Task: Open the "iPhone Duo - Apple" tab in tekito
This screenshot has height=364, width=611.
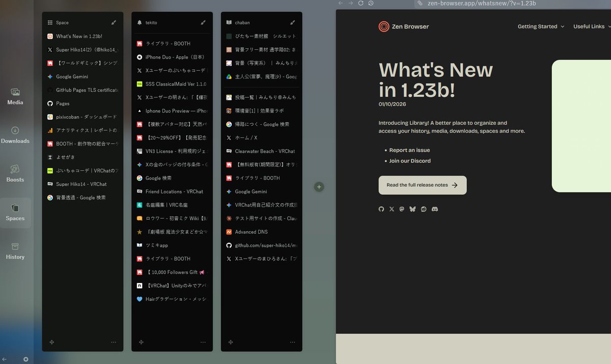Action: tap(172, 57)
